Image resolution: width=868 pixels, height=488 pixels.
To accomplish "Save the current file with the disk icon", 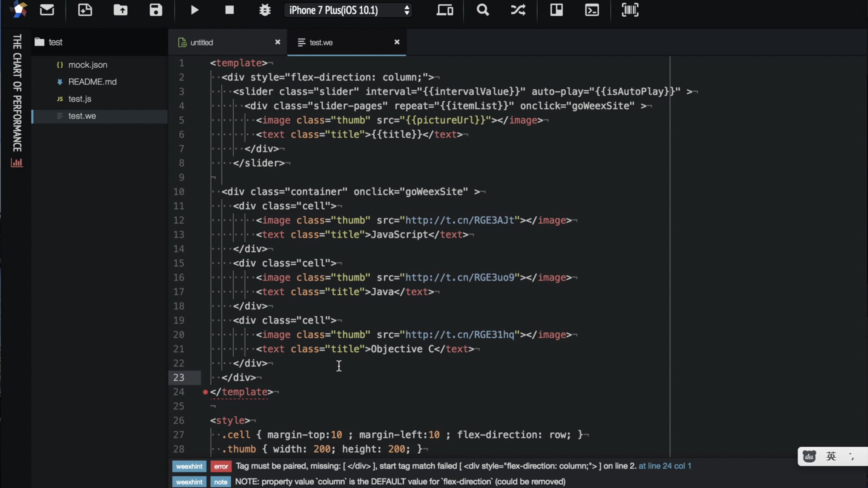I will point(156,10).
